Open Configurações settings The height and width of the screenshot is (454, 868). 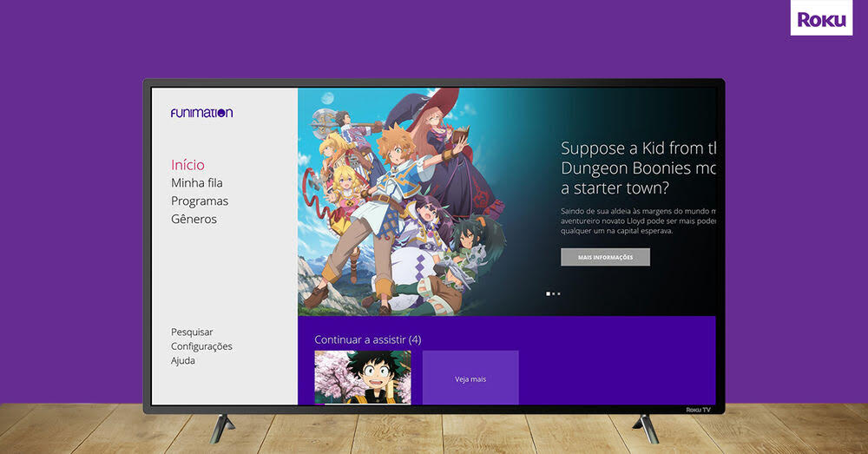point(201,346)
